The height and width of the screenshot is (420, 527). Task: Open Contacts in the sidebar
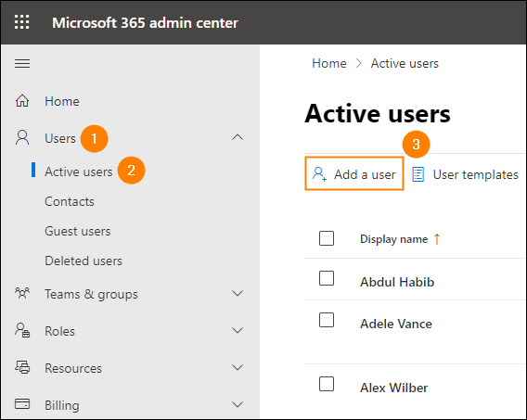70,201
